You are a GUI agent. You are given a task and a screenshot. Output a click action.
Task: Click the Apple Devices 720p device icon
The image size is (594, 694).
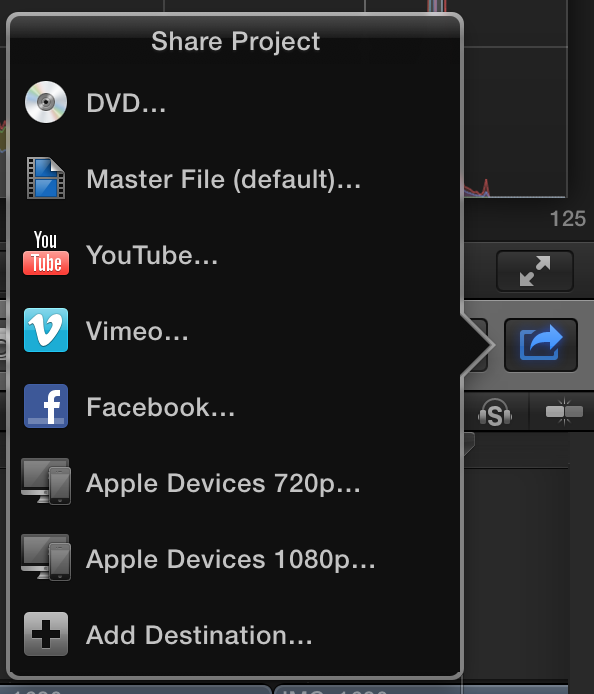[x=46, y=482]
